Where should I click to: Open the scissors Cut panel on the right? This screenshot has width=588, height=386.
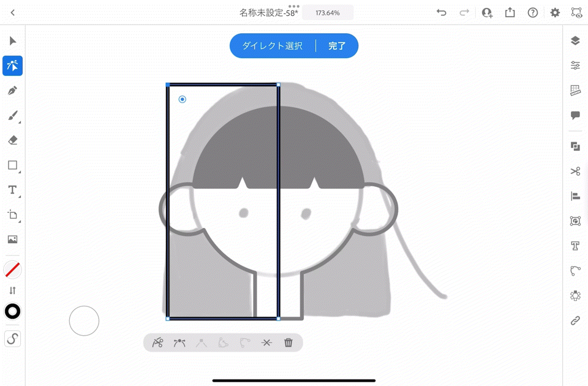(575, 171)
